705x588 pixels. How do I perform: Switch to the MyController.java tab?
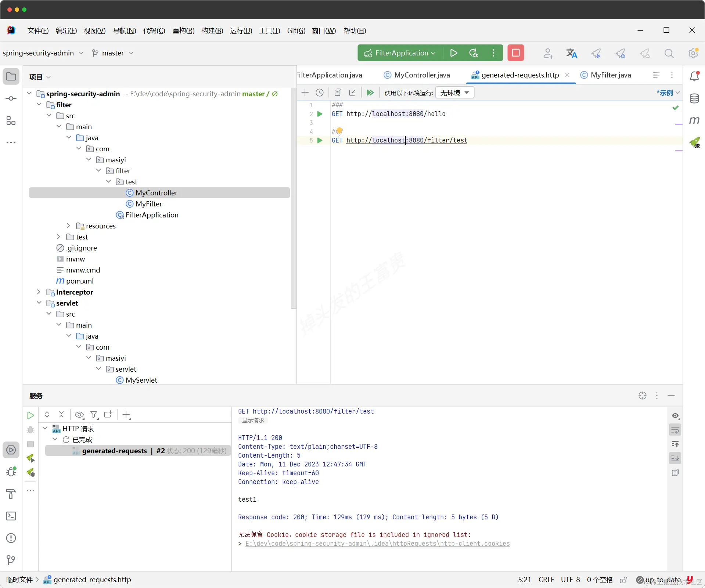[x=417, y=75]
